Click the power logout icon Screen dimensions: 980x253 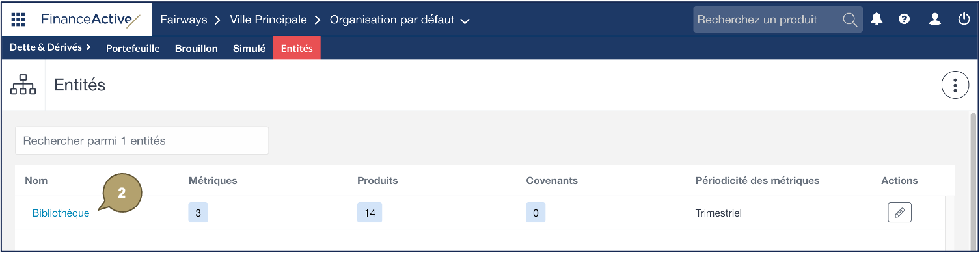(x=964, y=20)
